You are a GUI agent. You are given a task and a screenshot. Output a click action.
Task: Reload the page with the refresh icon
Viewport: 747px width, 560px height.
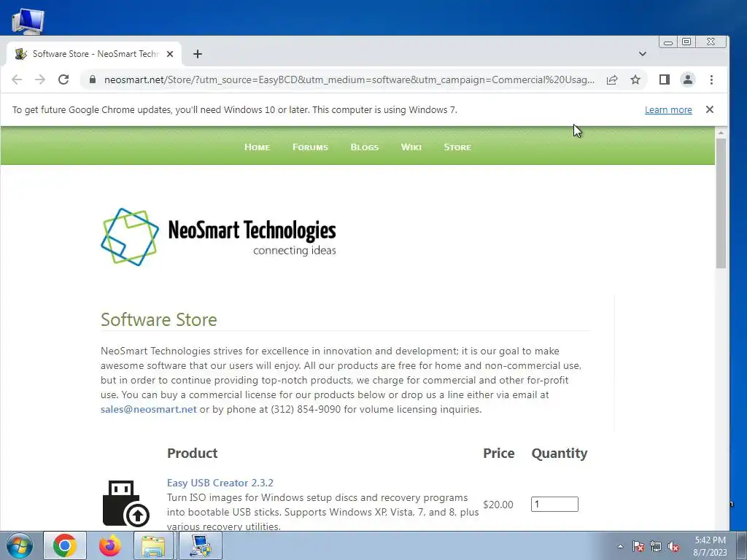pyautogui.click(x=63, y=79)
